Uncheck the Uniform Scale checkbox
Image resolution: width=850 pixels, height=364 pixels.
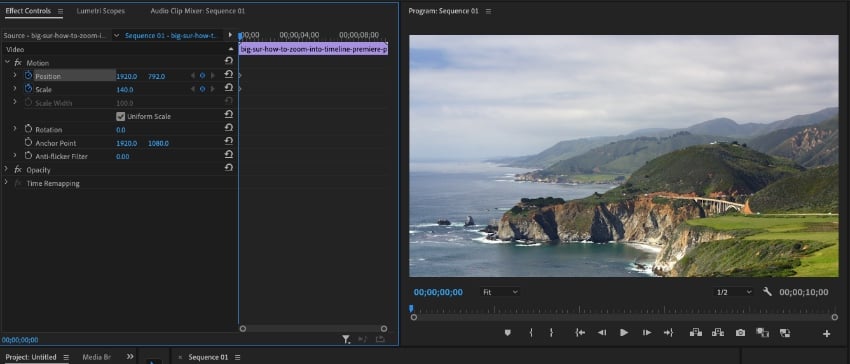click(120, 116)
